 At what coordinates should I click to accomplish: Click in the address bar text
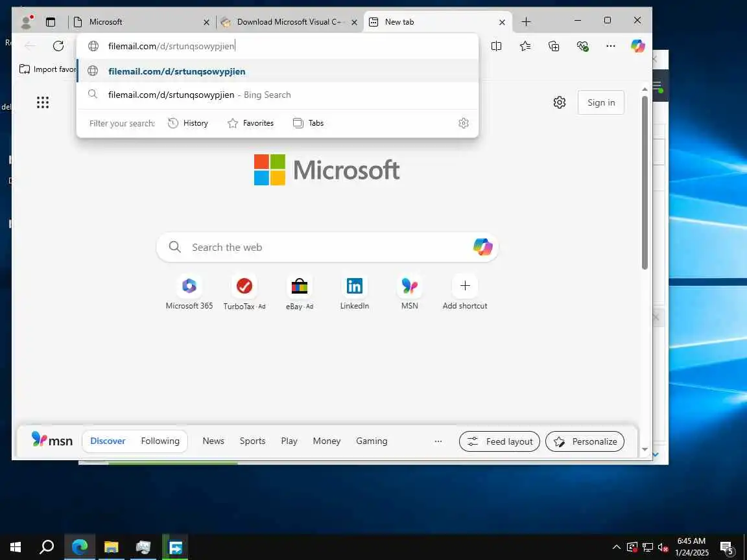click(171, 46)
